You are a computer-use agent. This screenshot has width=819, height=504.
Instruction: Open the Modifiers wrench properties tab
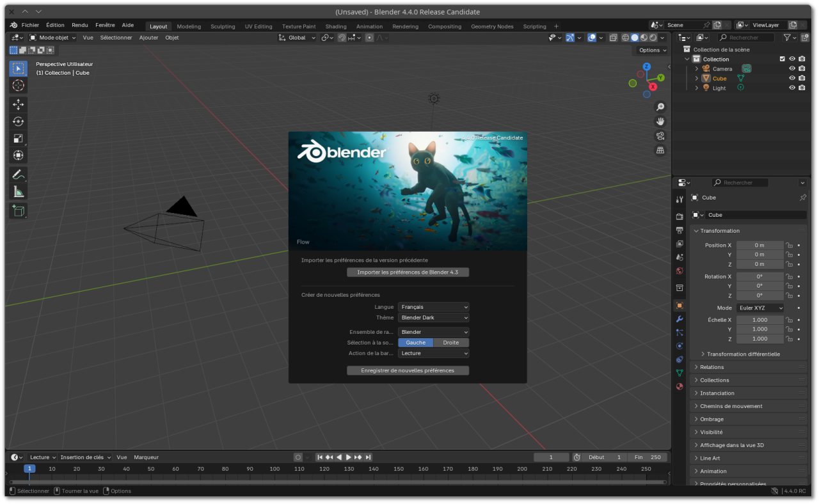680,319
